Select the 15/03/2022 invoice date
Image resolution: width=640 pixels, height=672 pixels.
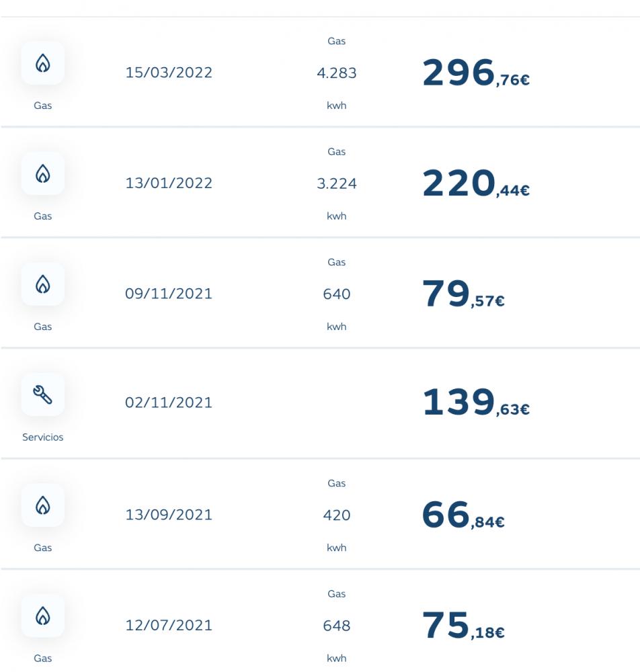[x=169, y=73]
